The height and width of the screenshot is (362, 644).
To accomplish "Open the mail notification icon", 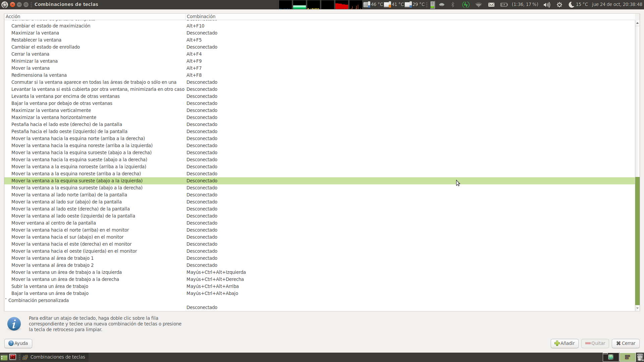I will coord(491,5).
